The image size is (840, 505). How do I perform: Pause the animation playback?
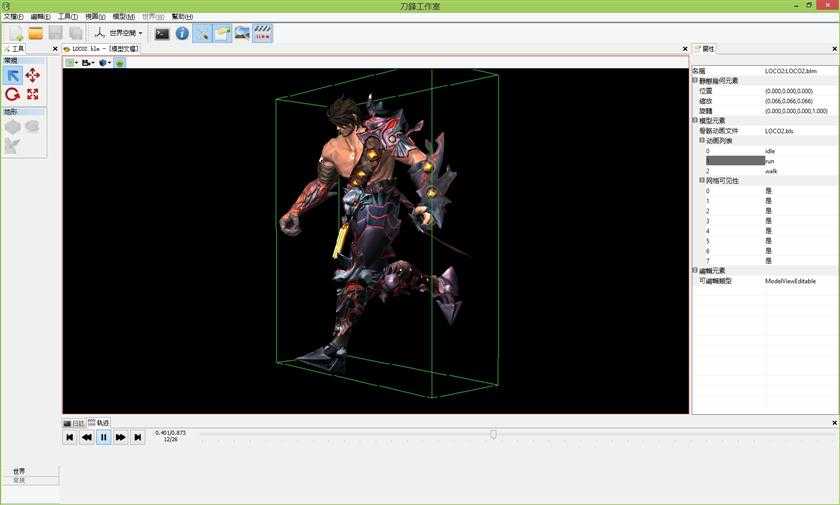(x=103, y=438)
